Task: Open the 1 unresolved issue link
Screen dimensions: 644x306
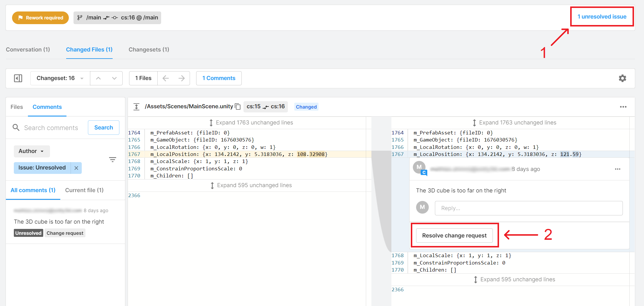Action: tap(602, 17)
